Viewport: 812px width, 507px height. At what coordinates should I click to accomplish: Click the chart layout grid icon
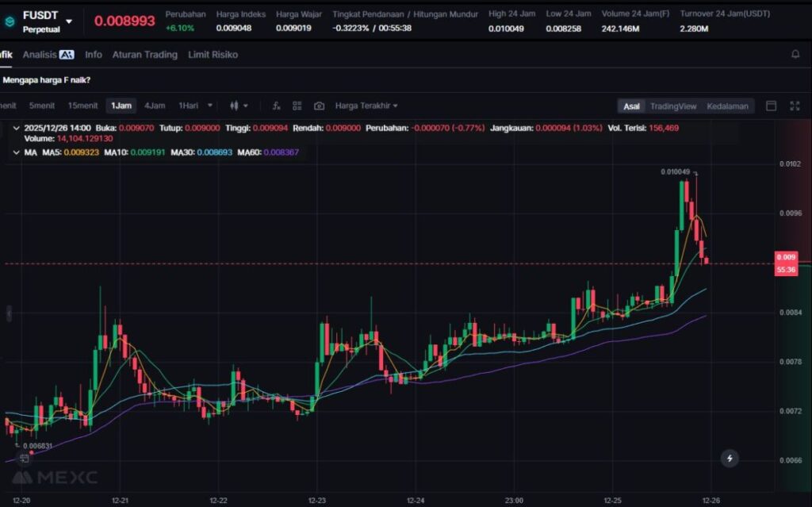[x=297, y=106]
